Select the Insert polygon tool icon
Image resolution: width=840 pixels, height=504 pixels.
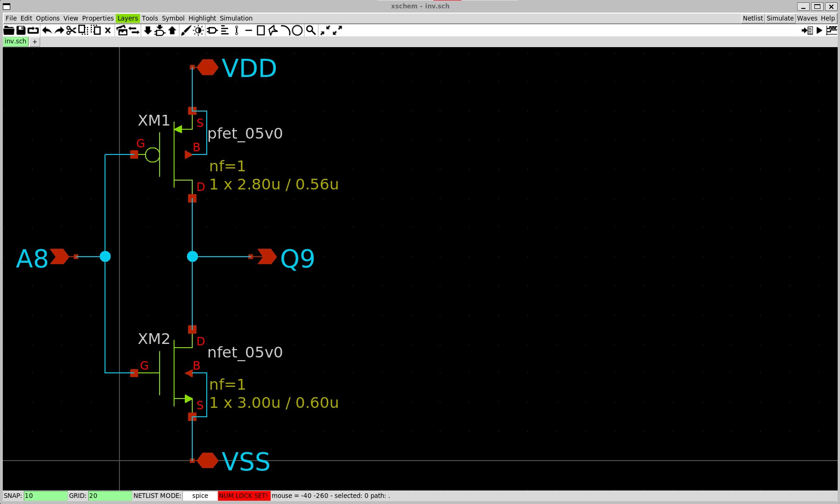point(273,30)
